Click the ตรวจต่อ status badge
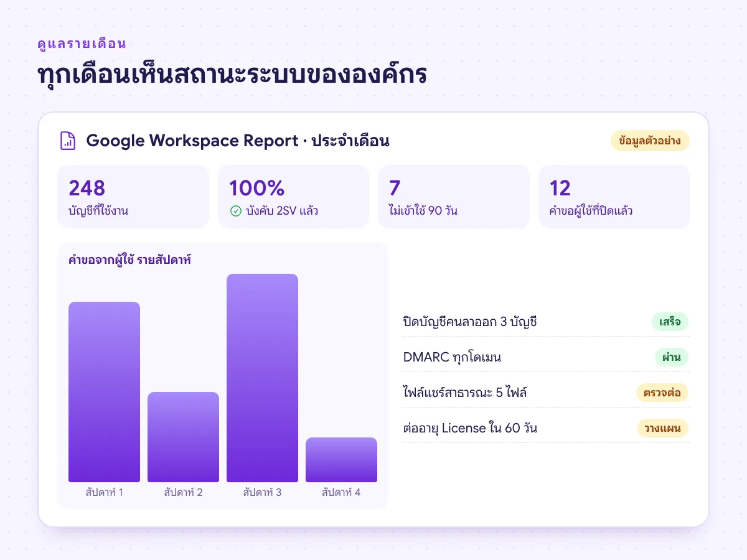Image resolution: width=747 pixels, height=560 pixels. click(662, 393)
